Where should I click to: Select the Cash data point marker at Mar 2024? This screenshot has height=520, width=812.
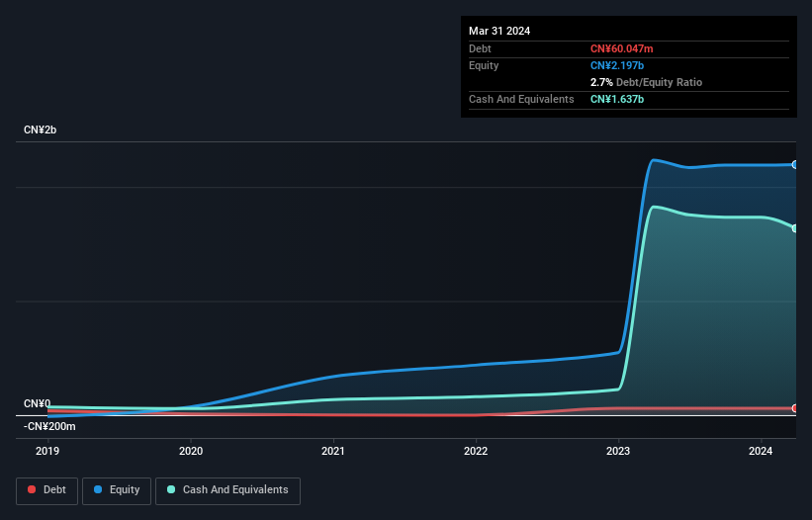(794, 228)
